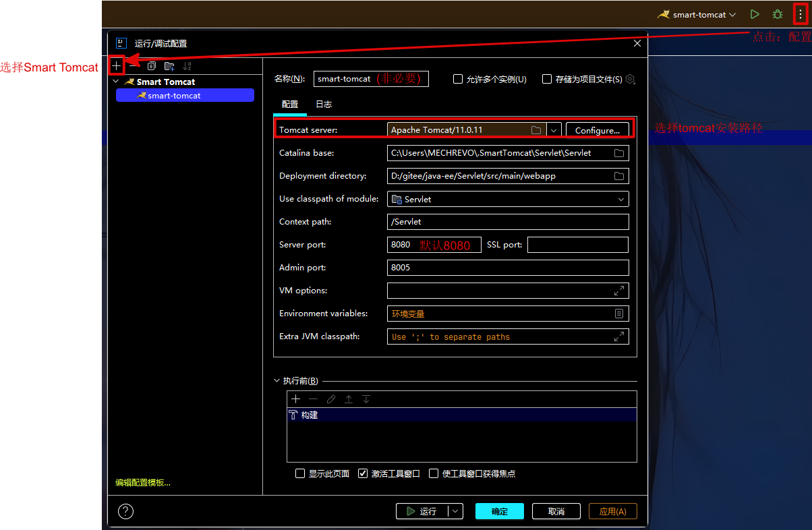
Task: Click the Configure... button
Action: click(598, 130)
